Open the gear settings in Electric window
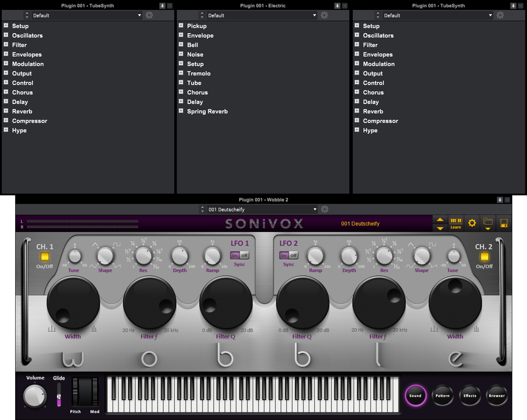Viewport: 527px width, 420px height. 324,15
